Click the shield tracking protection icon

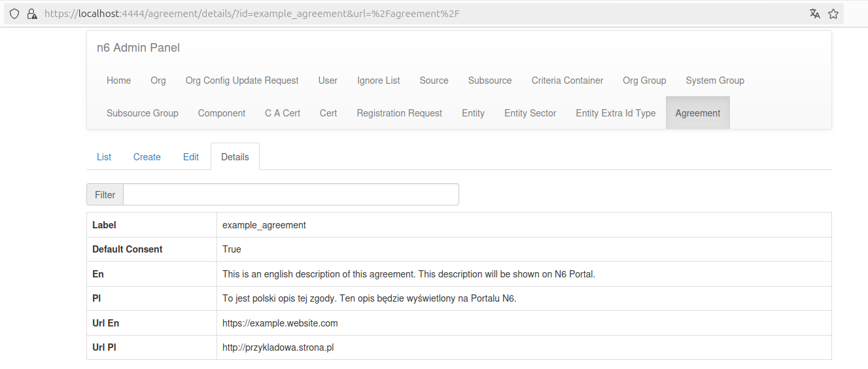click(14, 14)
